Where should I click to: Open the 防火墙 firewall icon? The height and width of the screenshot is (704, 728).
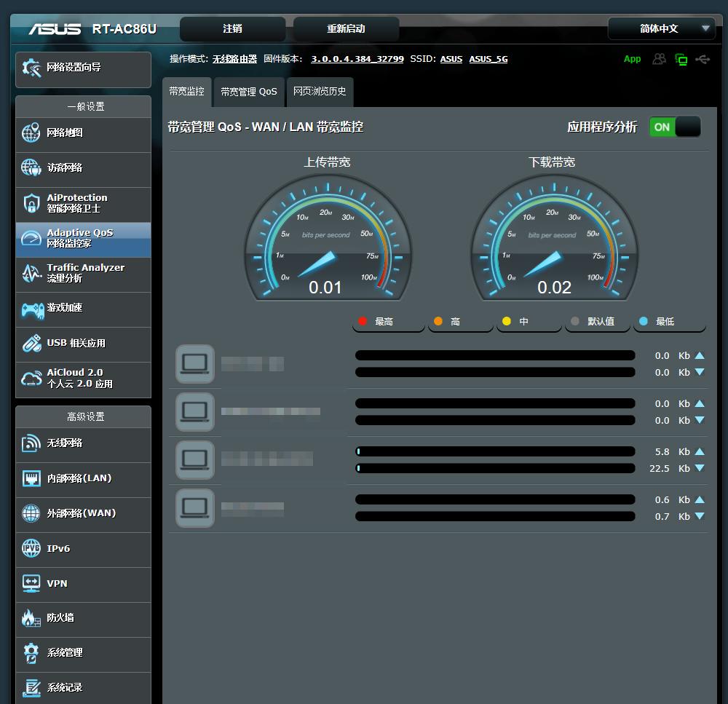pyautogui.click(x=31, y=618)
